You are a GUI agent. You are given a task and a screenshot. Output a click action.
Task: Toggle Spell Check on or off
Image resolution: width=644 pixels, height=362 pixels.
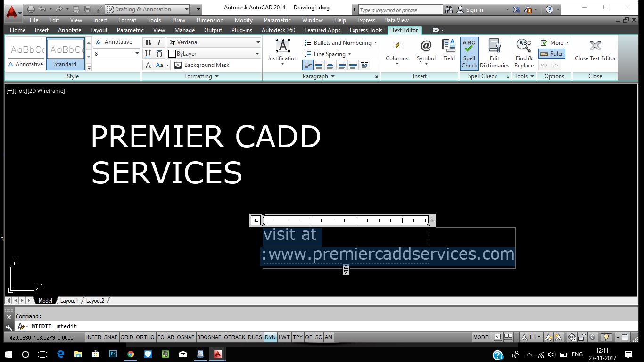pos(469,54)
